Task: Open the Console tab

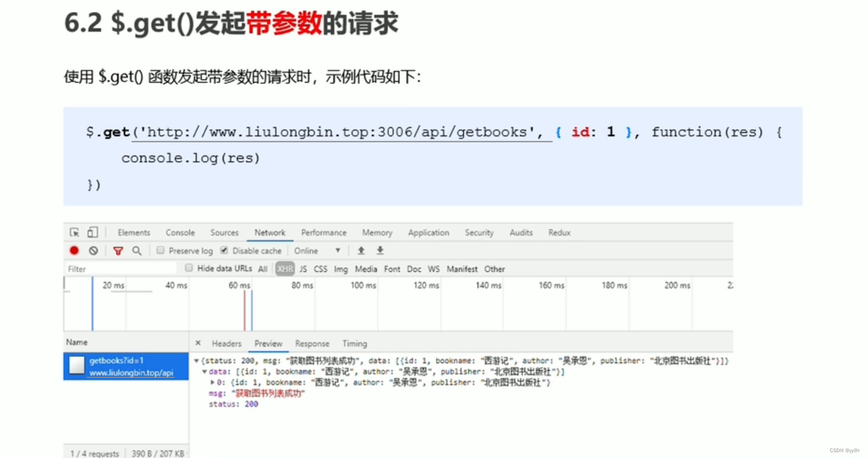Action: 180,233
